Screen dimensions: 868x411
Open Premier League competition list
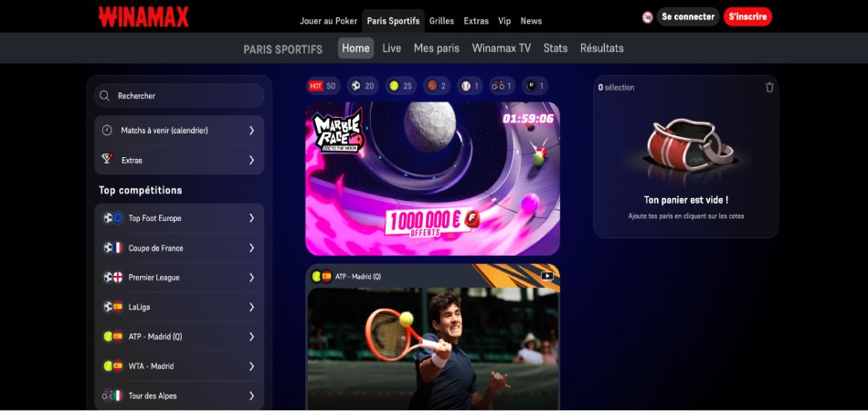(x=179, y=278)
